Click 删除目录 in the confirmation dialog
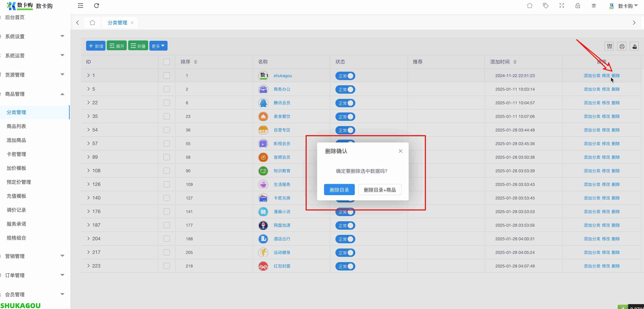 (339, 190)
